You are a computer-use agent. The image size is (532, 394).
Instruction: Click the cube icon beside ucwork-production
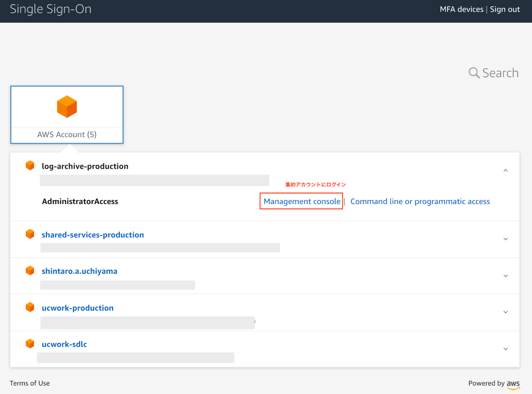click(x=30, y=307)
